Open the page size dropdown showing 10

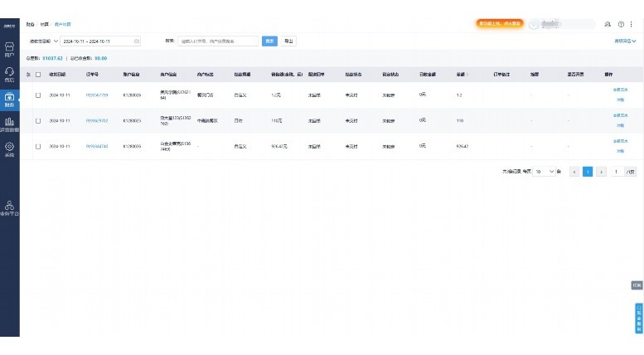coord(544,172)
